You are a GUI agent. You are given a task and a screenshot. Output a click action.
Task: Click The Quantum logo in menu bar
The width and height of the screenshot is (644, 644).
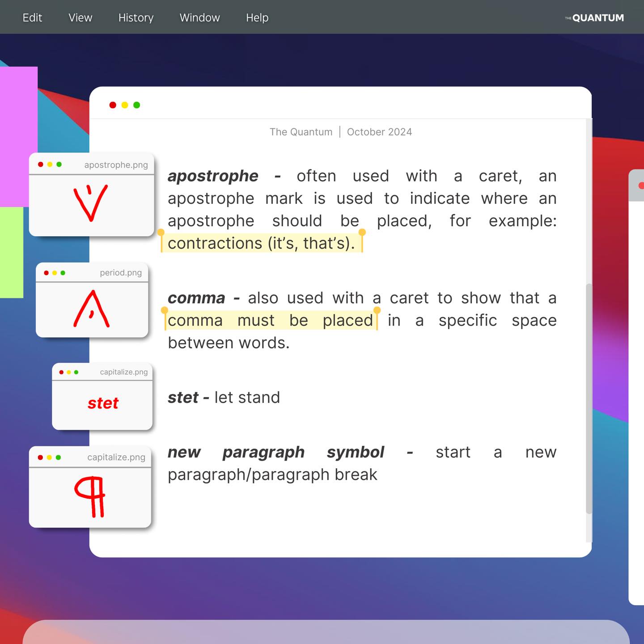pos(594,18)
